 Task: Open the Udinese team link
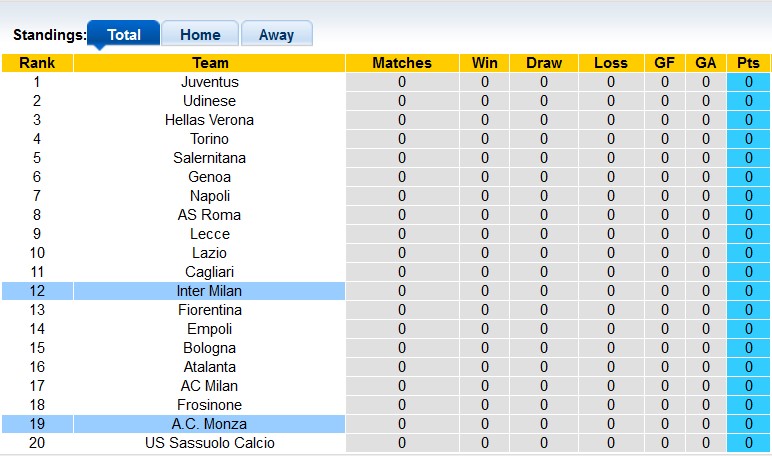pyautogui.click(x=210, y=101)
